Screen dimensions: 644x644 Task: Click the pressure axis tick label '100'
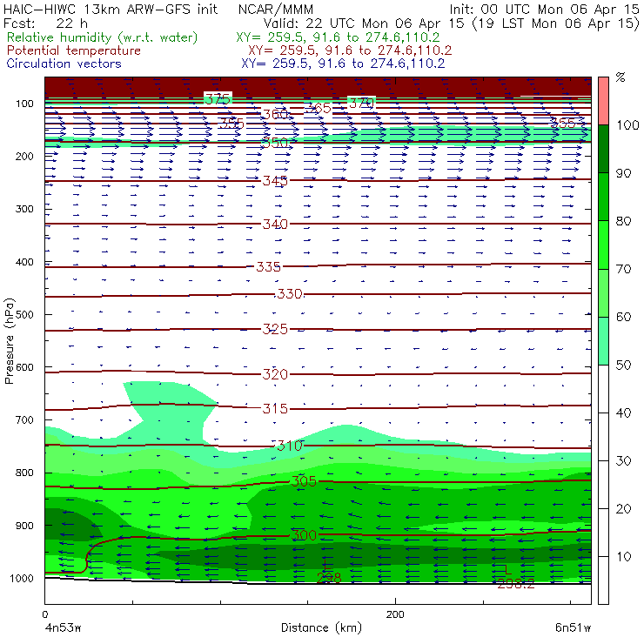[x=24, y=104]
